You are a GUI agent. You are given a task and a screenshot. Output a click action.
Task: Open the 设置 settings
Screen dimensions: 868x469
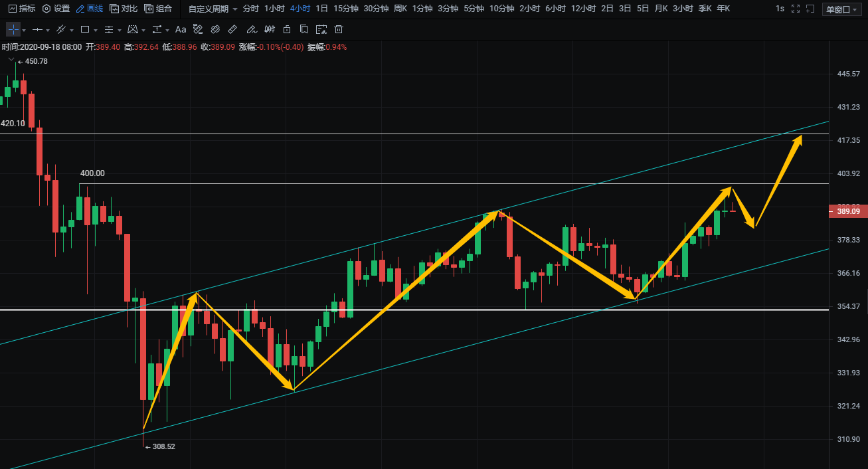(56, 9)
